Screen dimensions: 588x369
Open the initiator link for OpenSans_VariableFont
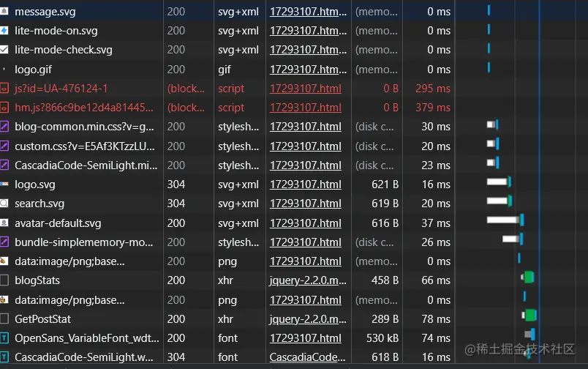pyautogui.click(x=306, y=338)
